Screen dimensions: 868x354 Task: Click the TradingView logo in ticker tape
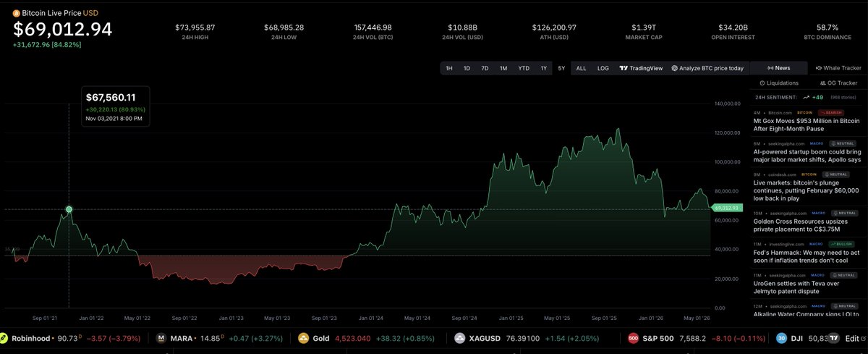833,338
